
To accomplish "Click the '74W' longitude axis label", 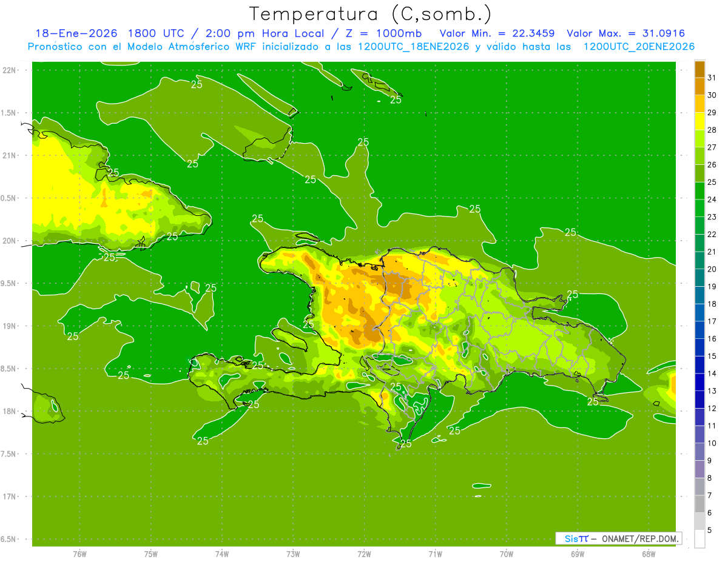I will click(222, 554).
